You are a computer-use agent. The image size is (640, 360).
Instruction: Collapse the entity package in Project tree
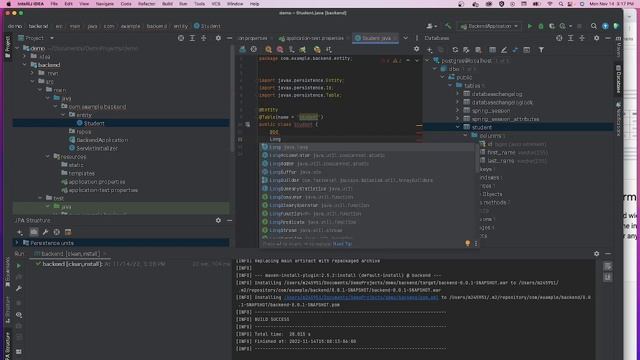(64, 115)
